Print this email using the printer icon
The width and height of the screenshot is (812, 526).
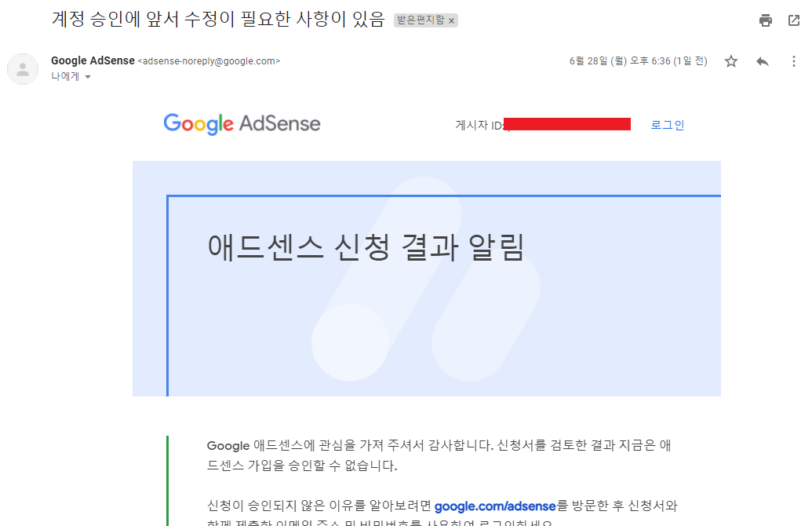point(766,20)
